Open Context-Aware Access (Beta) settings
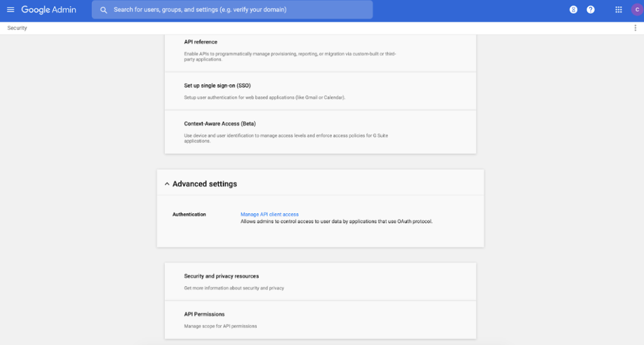The height and width of the screenshot is (345, 644). point(320,132)
